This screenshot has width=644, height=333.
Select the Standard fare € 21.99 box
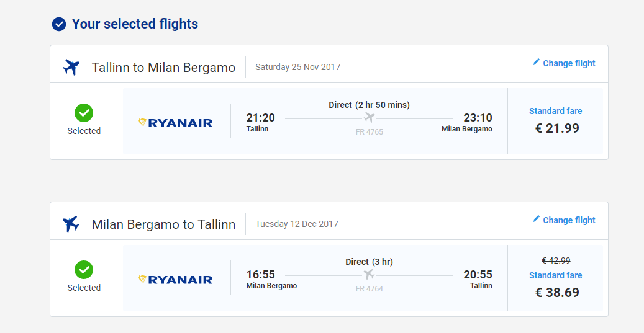pyautogui.click(x=555, y=121)
